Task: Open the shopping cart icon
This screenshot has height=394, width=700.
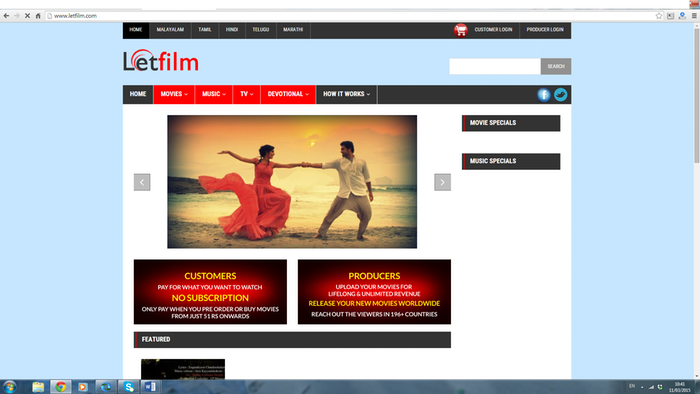Action: click(x=460, y=30)
